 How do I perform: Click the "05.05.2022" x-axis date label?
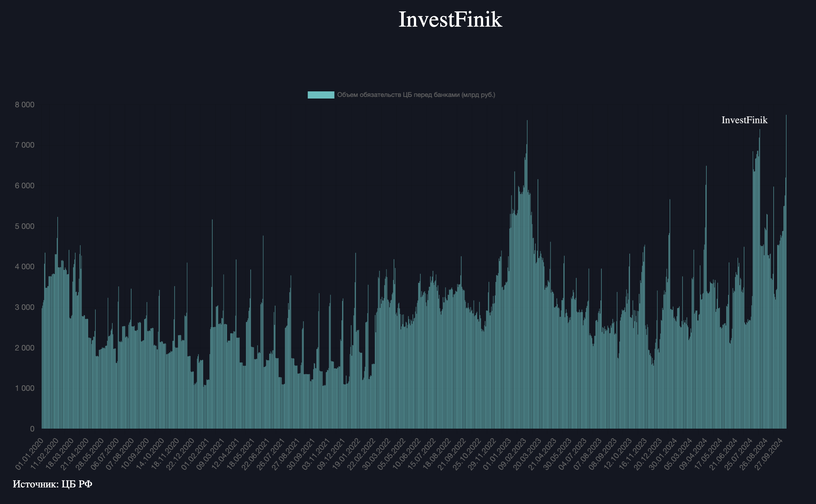coord(392,454)
